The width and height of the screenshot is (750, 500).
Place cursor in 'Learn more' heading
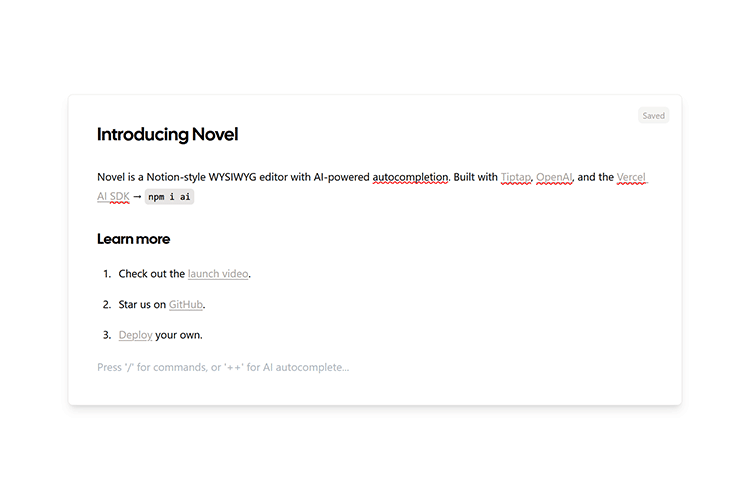click(133, 239)
